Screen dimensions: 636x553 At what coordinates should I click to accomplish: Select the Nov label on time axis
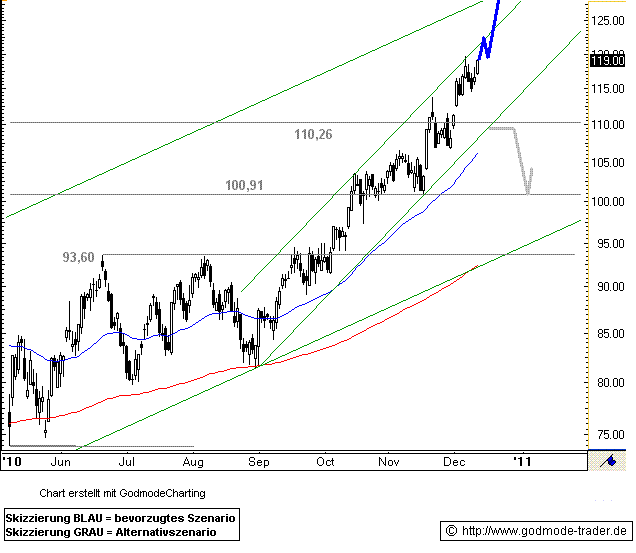click(x=389, y=462)
